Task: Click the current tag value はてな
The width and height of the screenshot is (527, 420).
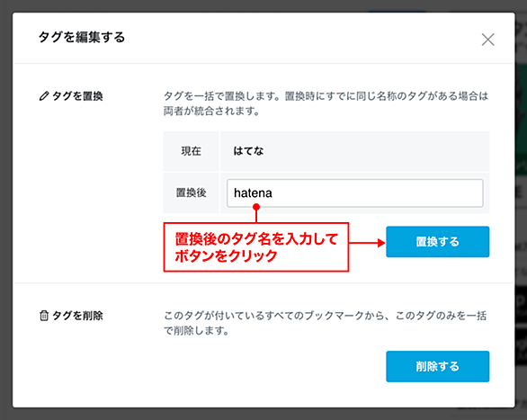Action: pyautogui.click(x=248, y=151)
